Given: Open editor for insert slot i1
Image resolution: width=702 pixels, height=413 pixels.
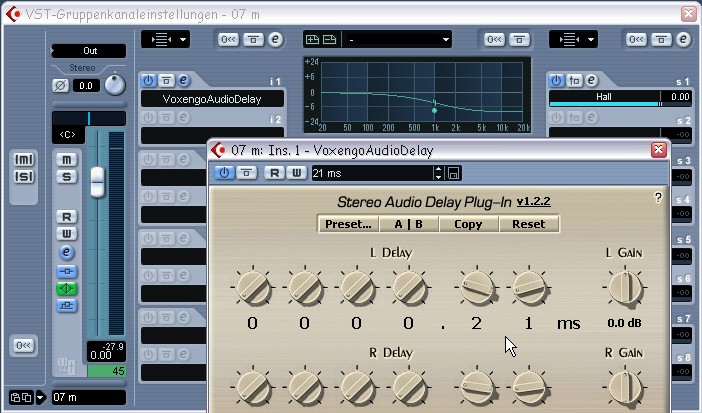Looking at the screenshot, I should [183, 81].
